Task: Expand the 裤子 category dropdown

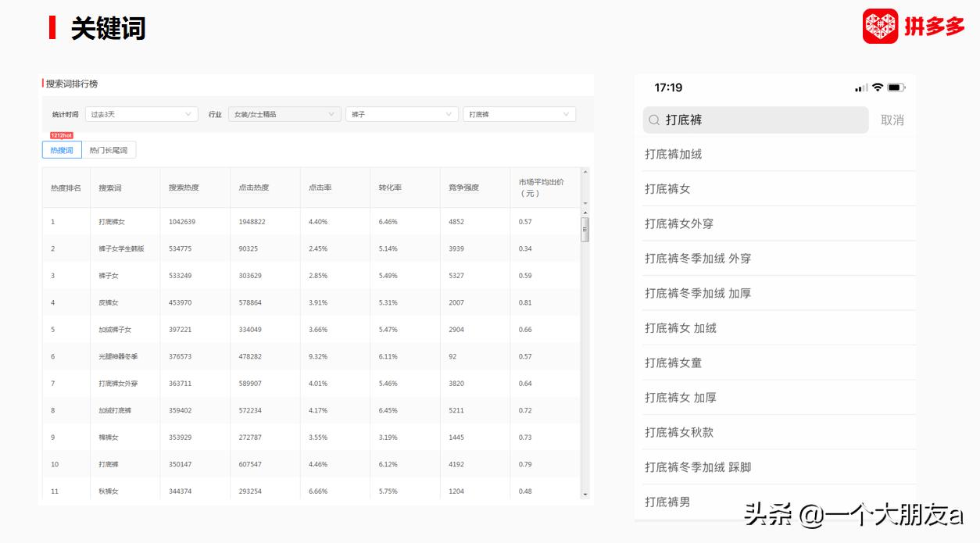Action: click(402, 114)
